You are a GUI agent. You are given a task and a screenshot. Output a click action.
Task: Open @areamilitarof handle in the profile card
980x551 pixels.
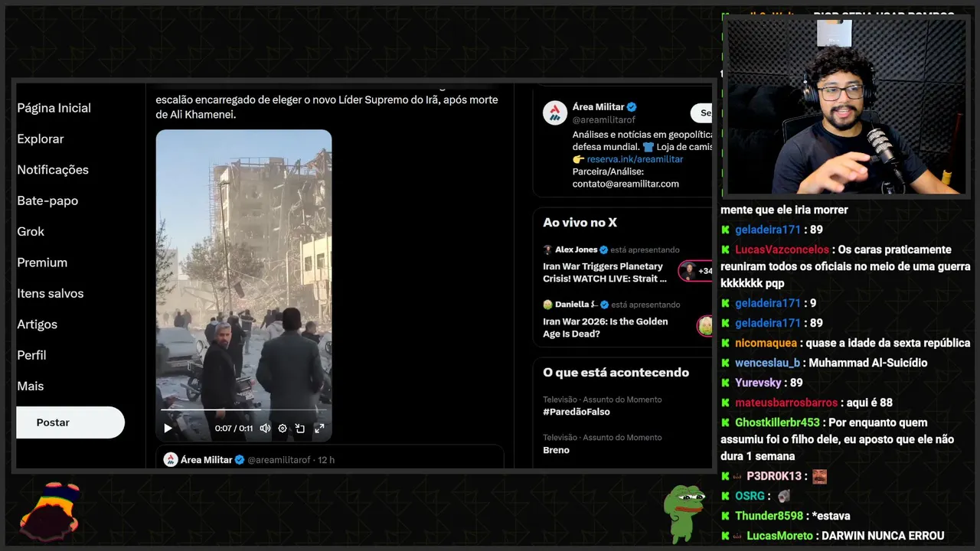tap(604, 120)
